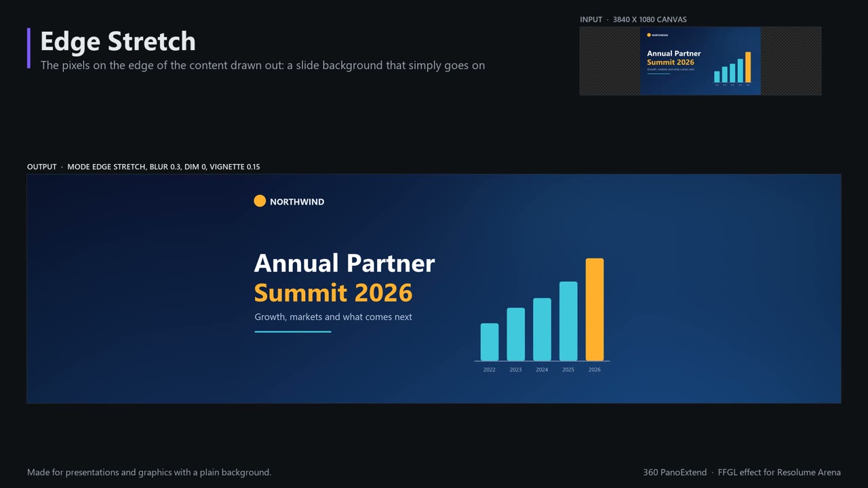Click the '2025' axis label
Viewport: 868px width, 488px height.
[568, 370]
